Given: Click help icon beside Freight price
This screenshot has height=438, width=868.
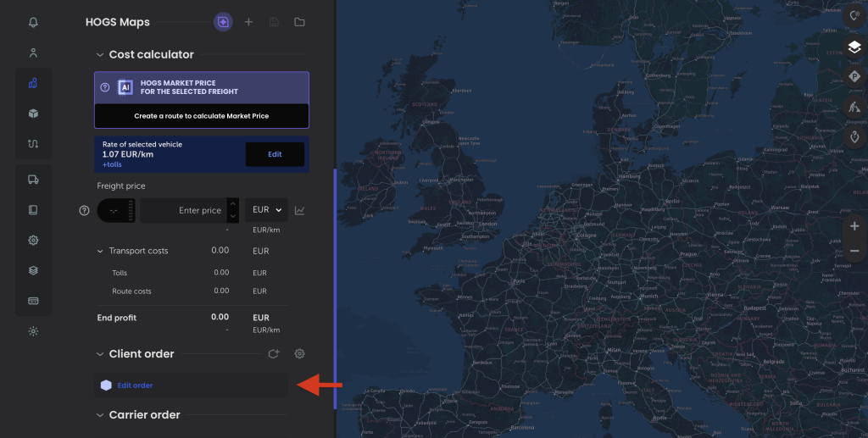Looking at the screenshot, I should click(84, 210).
